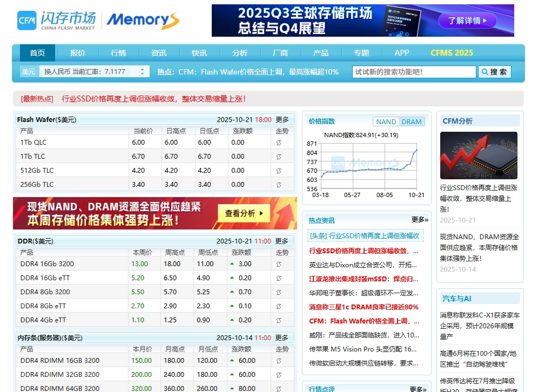View trend icon for DDR4 8Gb eTT
This screenshot has height=392, width=538.
(279, 306)
